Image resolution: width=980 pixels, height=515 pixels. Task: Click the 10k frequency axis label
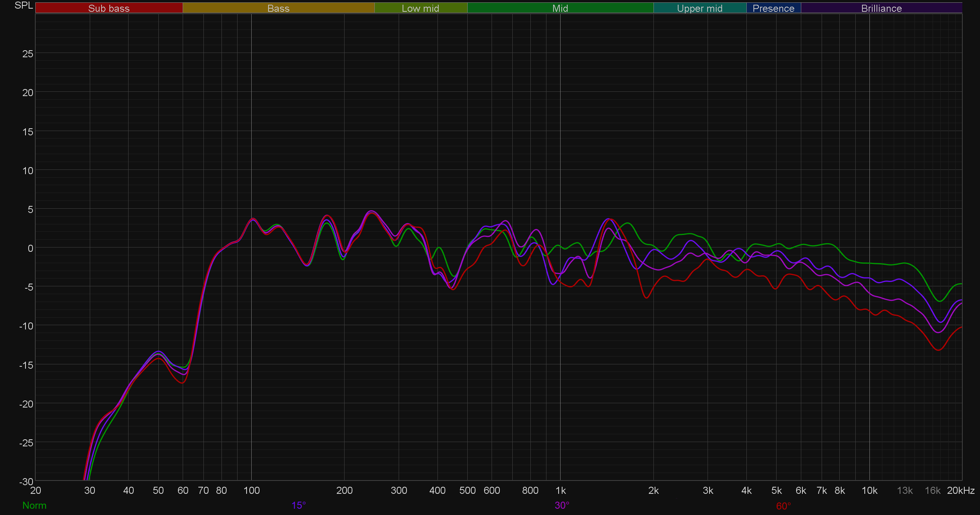(869, 490)
